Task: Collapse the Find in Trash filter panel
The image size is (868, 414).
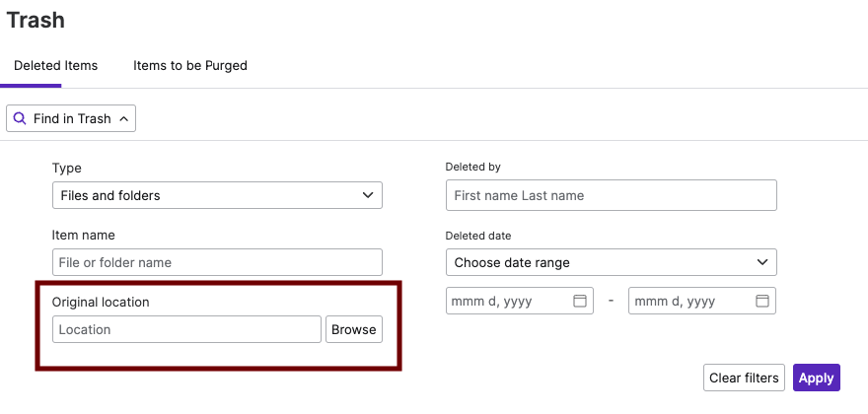Action: [x=71, y=118]
